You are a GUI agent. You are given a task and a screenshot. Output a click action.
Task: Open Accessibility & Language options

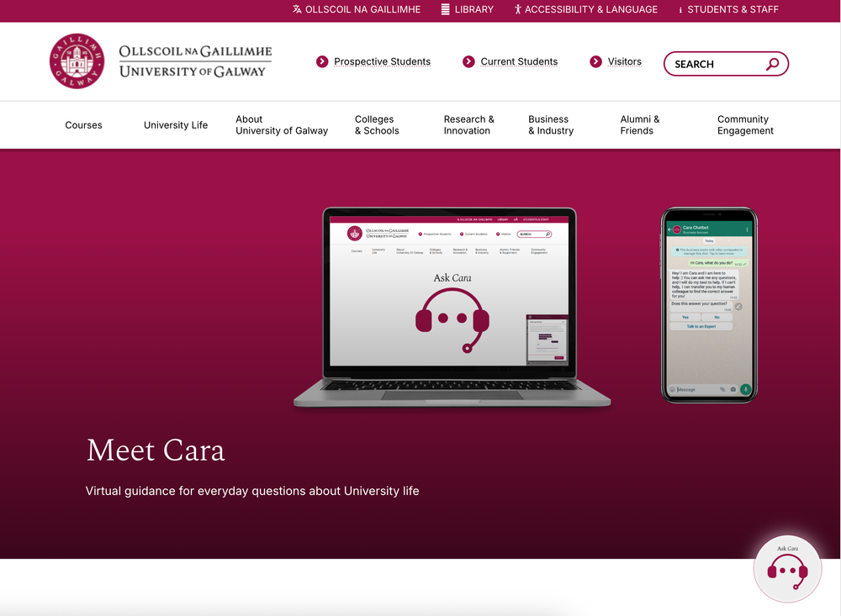point(591,9)
